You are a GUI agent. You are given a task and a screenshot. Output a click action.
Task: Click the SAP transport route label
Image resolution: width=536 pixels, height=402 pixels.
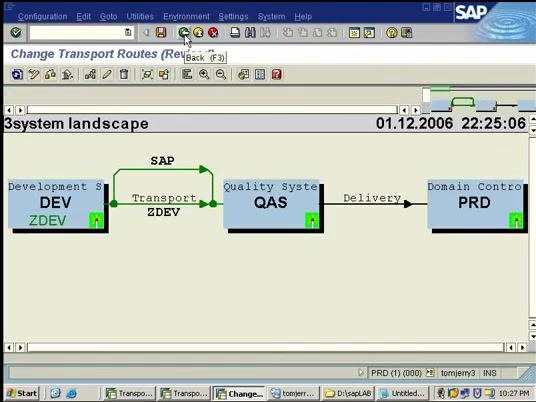(162, 160)
